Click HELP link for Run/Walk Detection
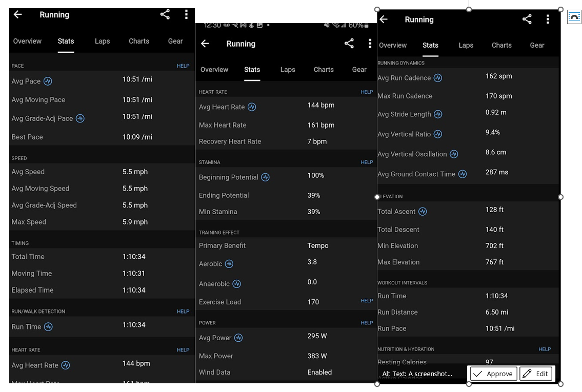Image resolution: width=582 pixels, height=392 pixels. [183, 312]
